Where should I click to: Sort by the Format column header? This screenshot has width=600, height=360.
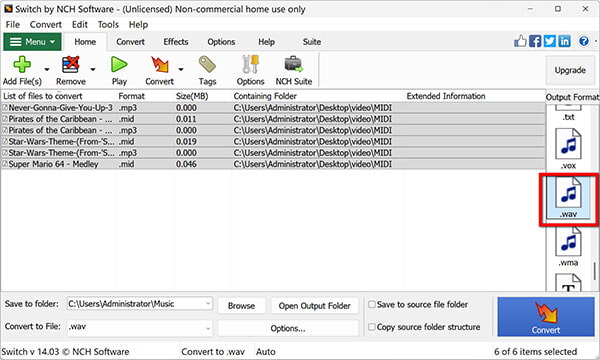tap(132, 96)
